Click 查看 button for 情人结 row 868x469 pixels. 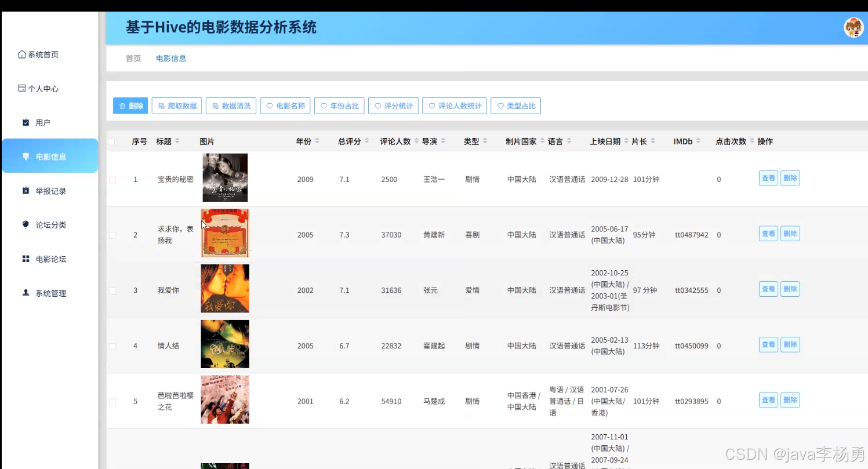coord(768,344)
